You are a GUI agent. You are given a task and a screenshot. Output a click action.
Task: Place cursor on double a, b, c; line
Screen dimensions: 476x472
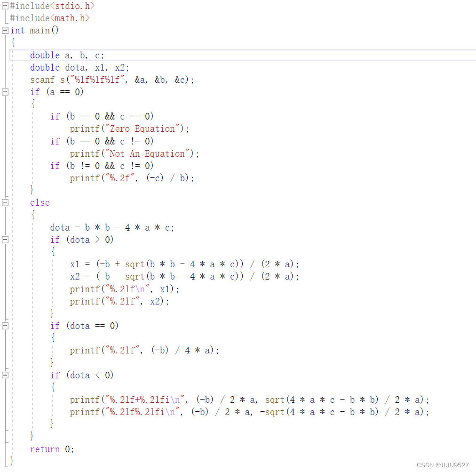(67, 55)
